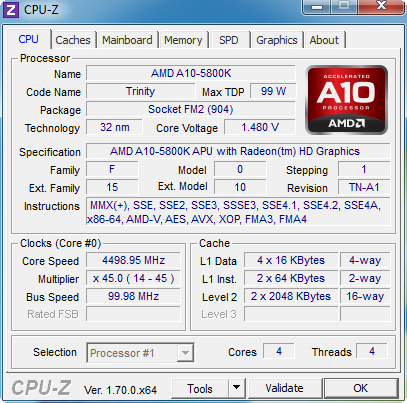Click the Ext. Family value 15
Image resolution: width=407 pixels, height=403 pixels.
[112, 187]
